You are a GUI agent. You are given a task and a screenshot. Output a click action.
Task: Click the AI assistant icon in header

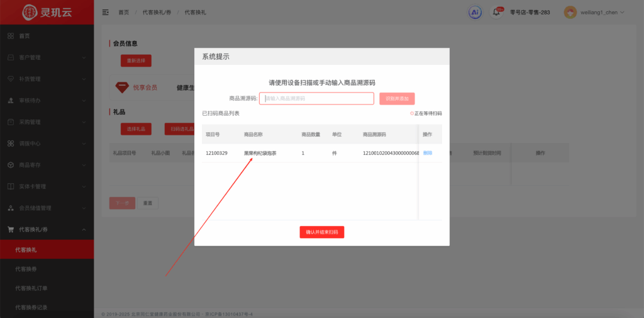pos(475,12)
